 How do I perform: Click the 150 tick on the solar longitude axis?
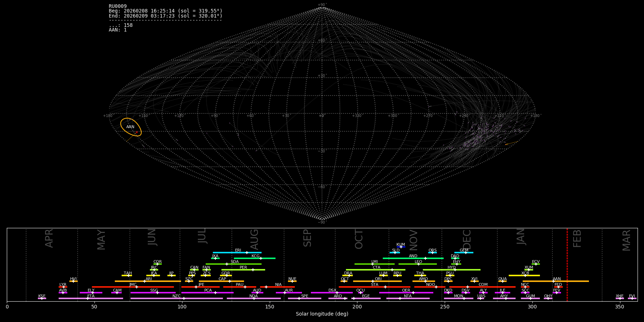tap(270, 307)
